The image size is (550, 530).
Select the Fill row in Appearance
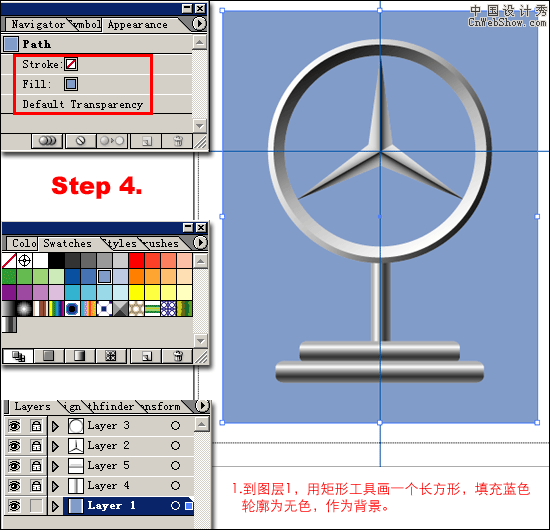97,84
